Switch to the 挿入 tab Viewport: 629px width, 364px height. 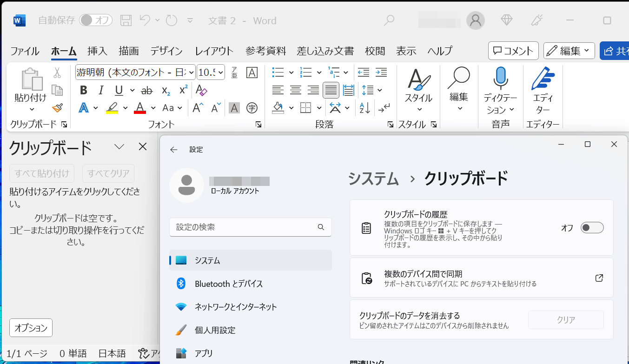(97, 51)
